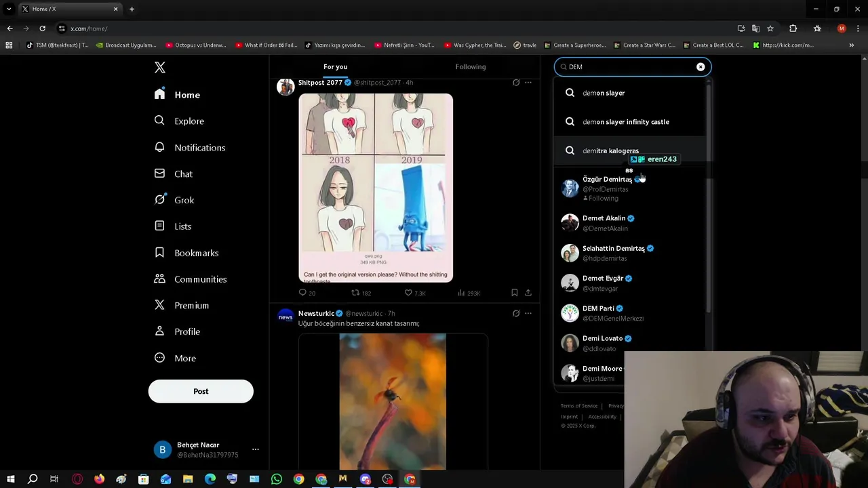Open the Chrome profile avatar M
The width and height of the screenshot is (868, 488).
pyautogui.click(x=842, y=28)
